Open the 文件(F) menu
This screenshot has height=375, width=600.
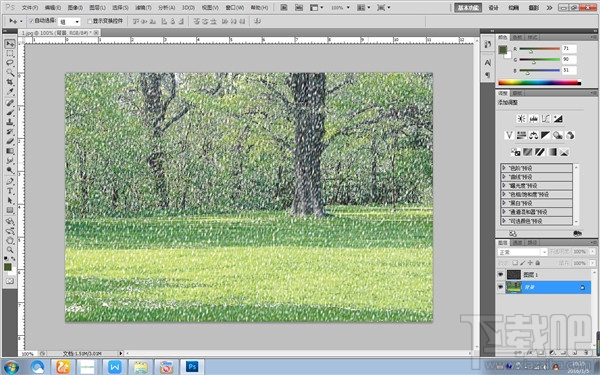[x=30, y=8]
